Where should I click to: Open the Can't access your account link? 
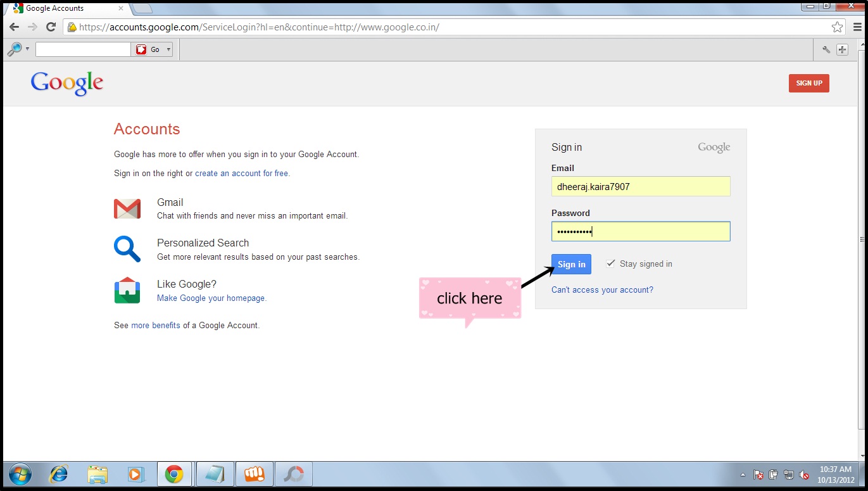coord(601,290)
